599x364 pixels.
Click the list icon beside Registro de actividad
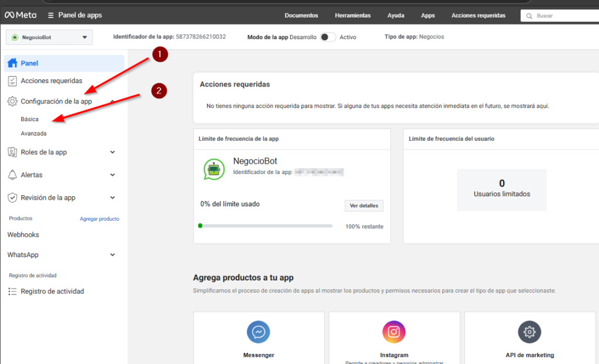pyautogui.click(x=12, y=292)
